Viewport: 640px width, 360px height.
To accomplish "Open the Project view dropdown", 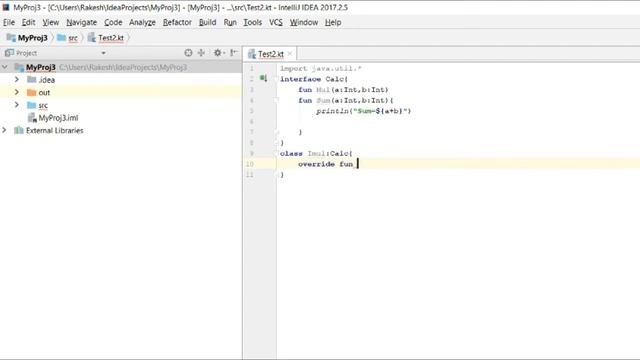I will (103, 53).
